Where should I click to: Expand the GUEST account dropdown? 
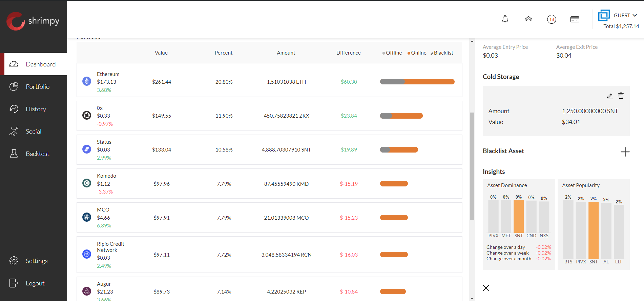click(625, 16)
